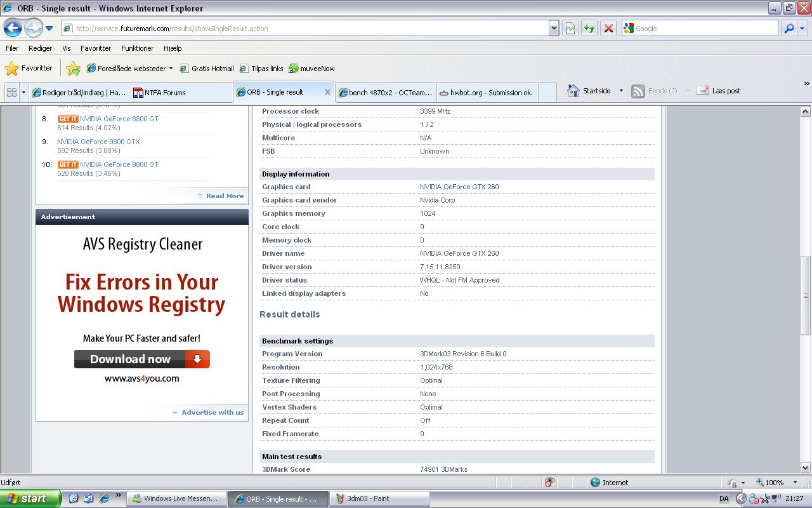Click inside the Google search box

[705, 29]
